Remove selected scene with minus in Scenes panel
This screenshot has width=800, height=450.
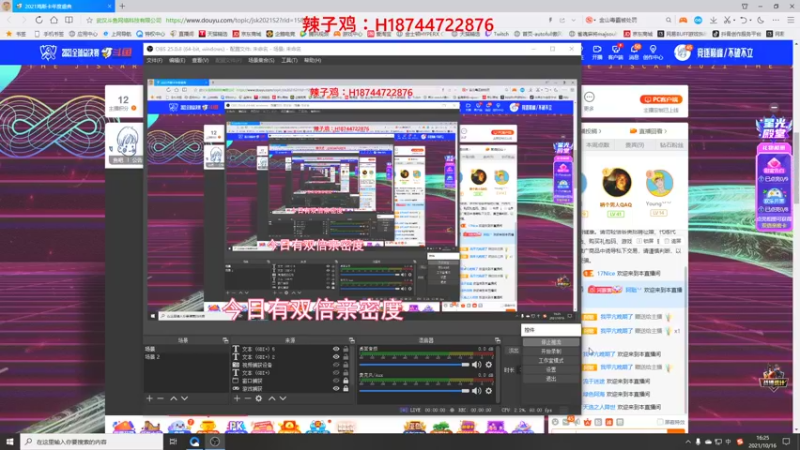pyautogui.click(x=160, y=398)
